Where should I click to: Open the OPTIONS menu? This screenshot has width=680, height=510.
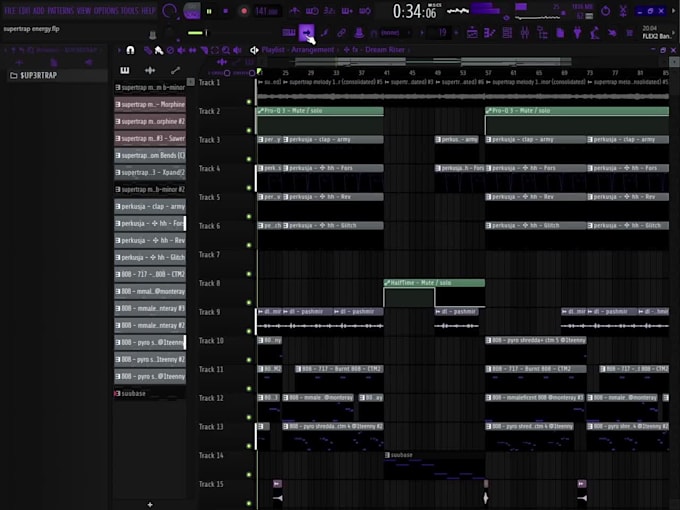pos(106,11)
